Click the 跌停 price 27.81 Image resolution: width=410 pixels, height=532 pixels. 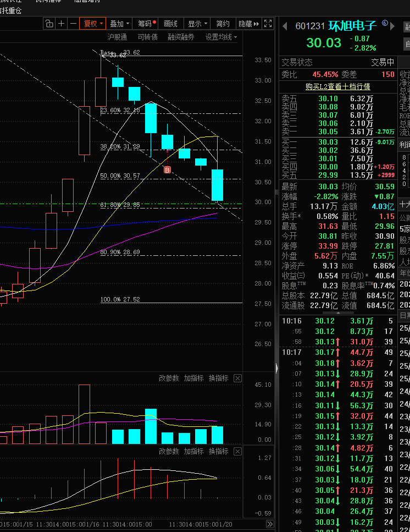385,246
